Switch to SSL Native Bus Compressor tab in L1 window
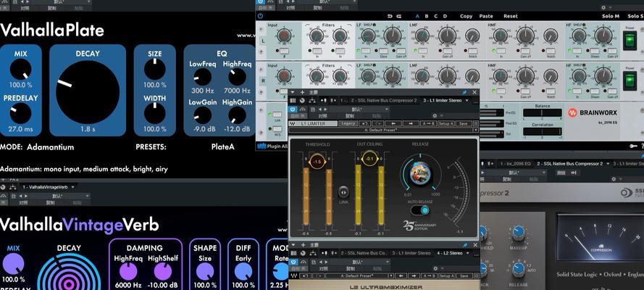Screen dimensions: 644x290 pos(384,101)
